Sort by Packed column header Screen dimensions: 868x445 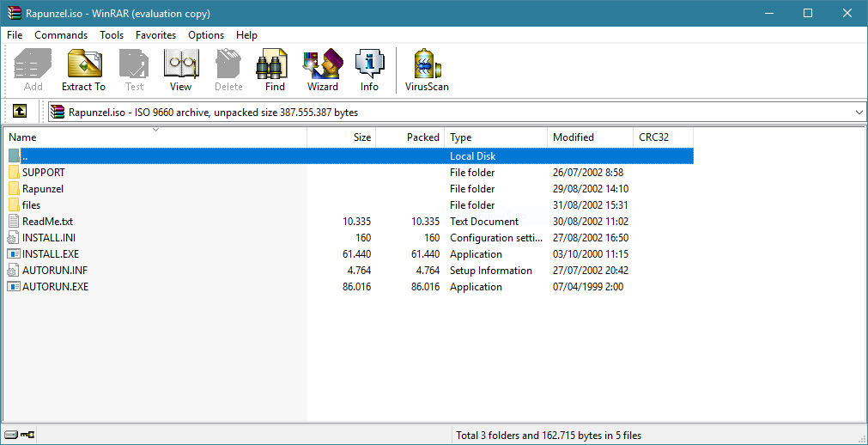pos(410,137)
